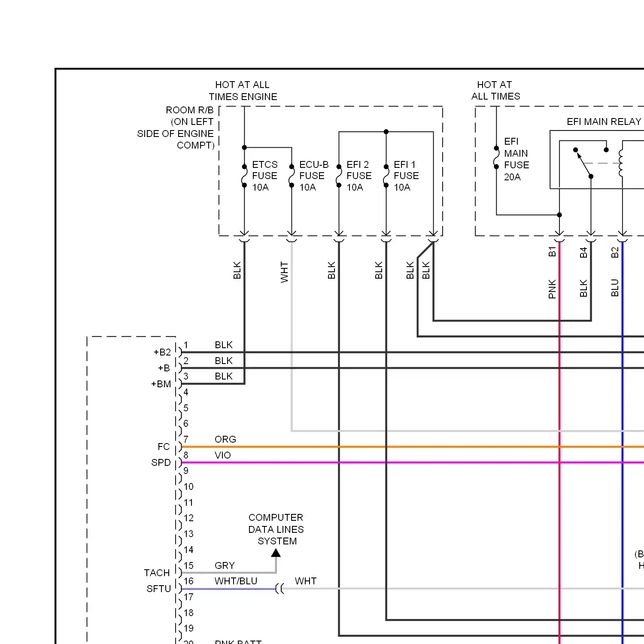
Task: Click the EFI main relay coil symbol
Action: pyautogui.click(x=621, y=163)
